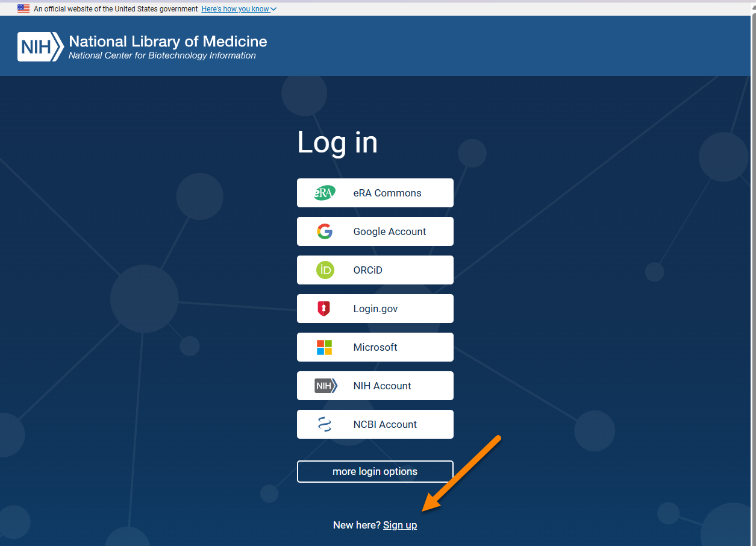Open the 'Here's how you know' link
This screenshot has height=546, width=756.
click(x=235, y=9)
